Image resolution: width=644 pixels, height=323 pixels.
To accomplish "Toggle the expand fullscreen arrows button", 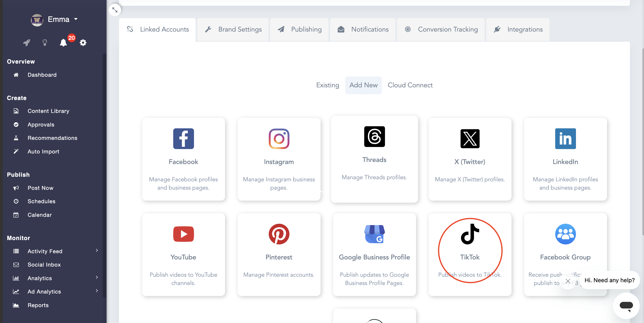I will 115,10.
